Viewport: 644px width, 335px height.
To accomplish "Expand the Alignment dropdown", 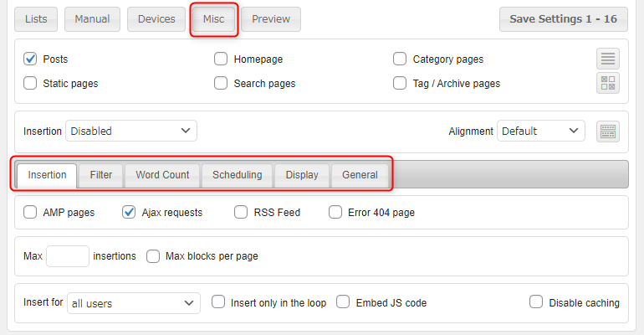I will pos(540,131).
